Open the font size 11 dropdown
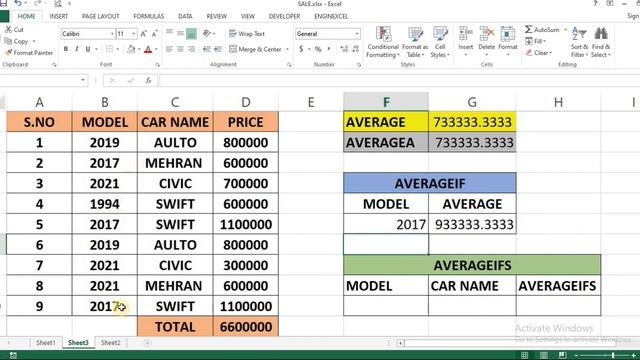 tap(133, 34)
